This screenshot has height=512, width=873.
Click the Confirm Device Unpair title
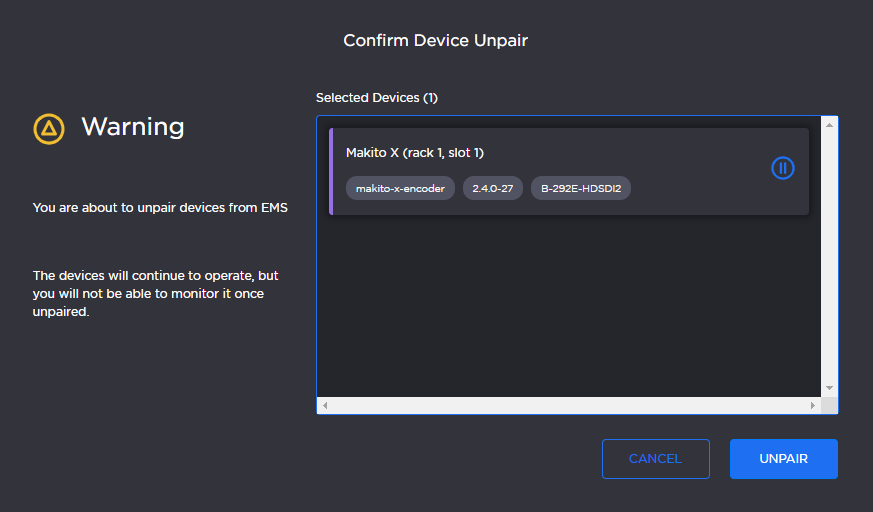point(436,41)
